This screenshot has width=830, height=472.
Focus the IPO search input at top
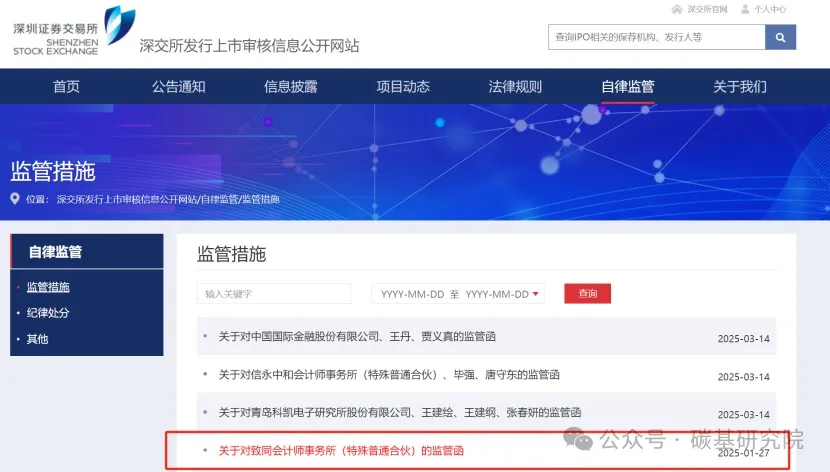[x=656, y=38]
